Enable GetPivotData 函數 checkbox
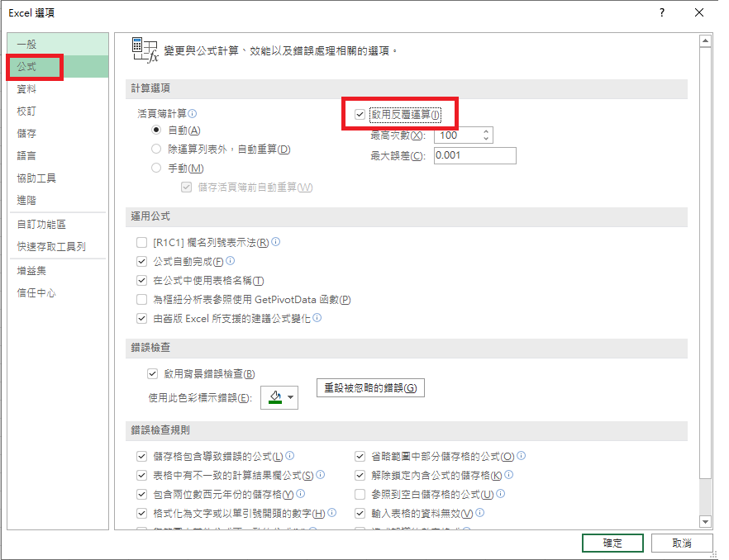The height and width of the screenshot is (560, 729). click(x=142, y=300)
